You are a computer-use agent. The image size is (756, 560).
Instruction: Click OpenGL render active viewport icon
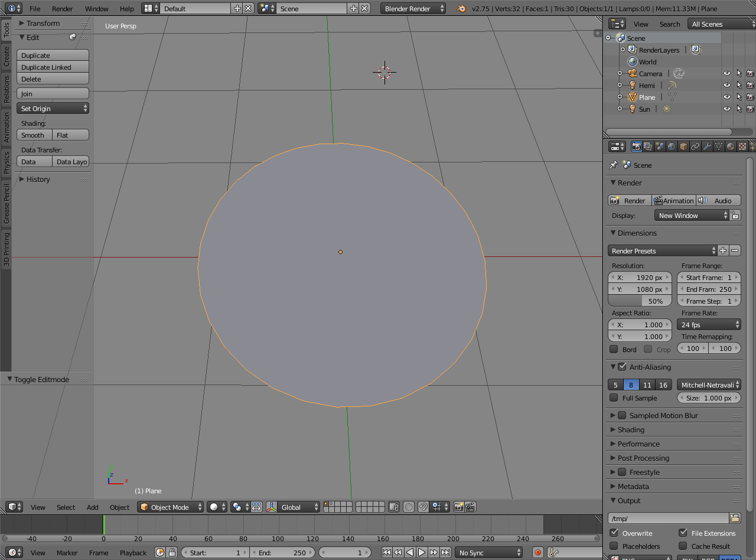[458, 507]
